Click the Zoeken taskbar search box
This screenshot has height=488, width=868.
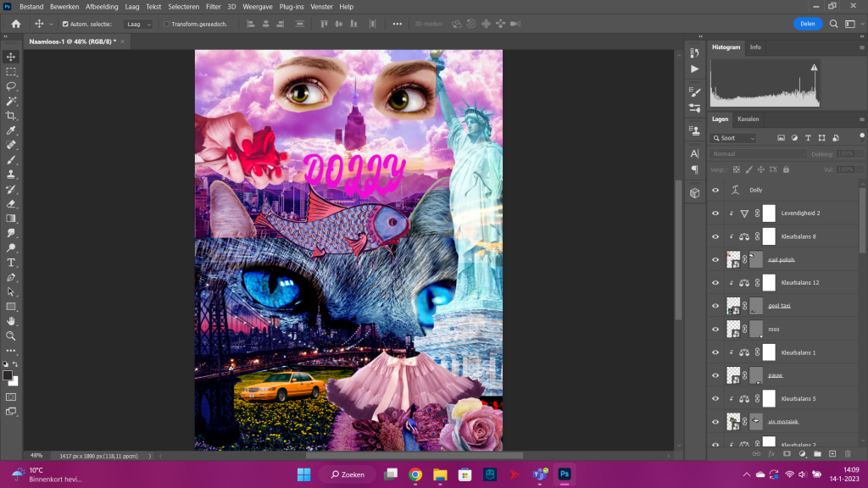(x=346, y=474)
